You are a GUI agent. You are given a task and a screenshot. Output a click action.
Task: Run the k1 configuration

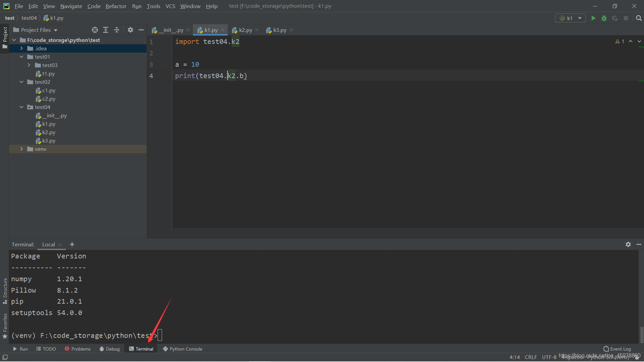pyautogui.click(x=593, y=18)
